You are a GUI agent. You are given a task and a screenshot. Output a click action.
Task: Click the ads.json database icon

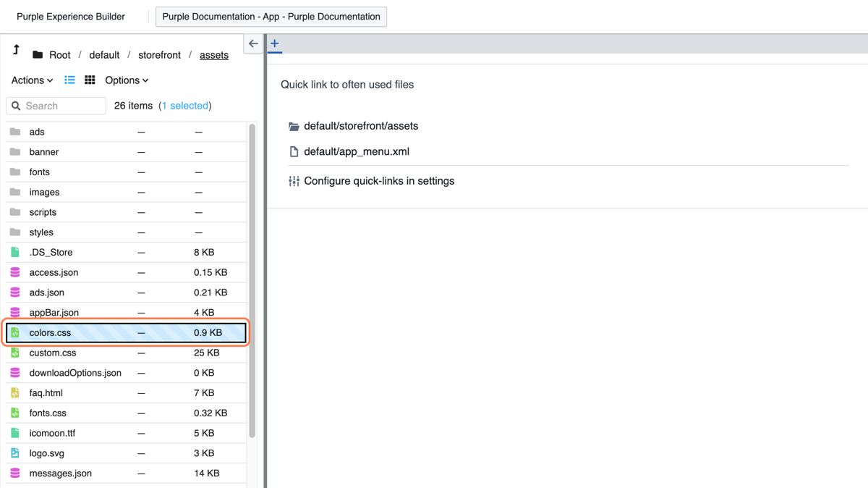(15, 293)
